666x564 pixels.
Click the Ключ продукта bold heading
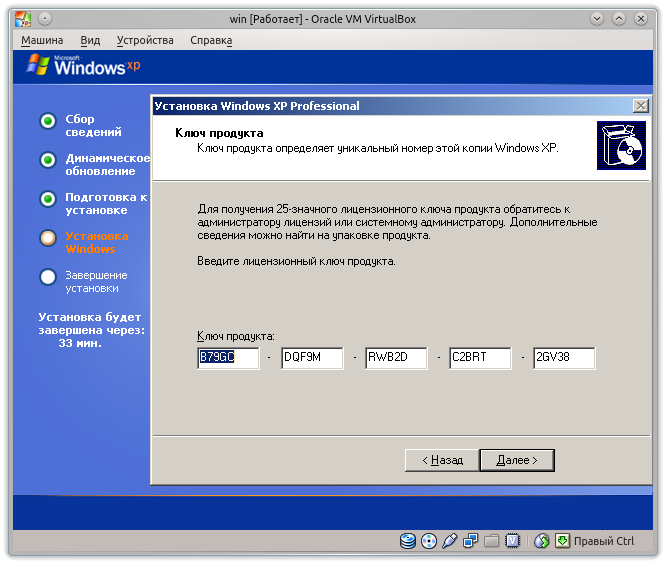point(219,133)
